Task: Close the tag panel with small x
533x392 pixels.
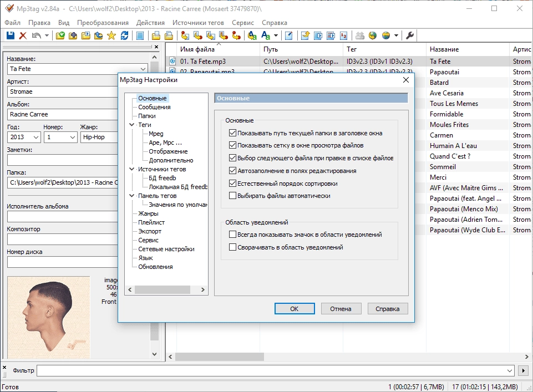Action: point(156,47)
